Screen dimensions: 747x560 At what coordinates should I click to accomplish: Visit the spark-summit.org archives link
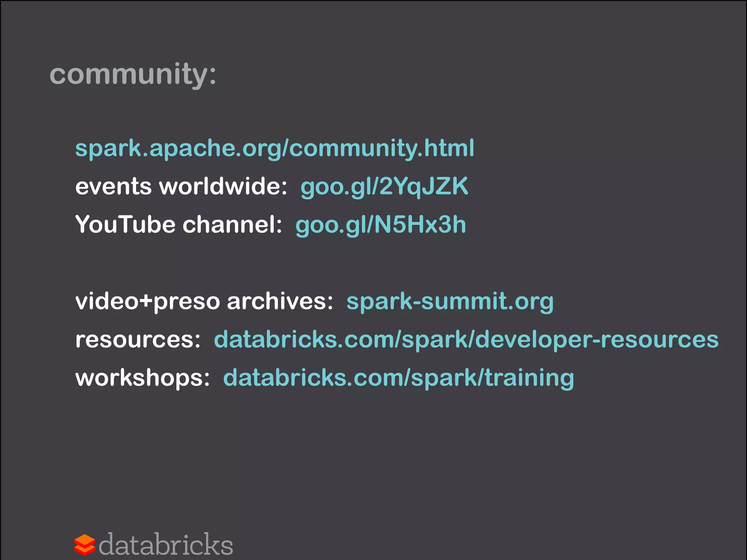pos(450,302)
